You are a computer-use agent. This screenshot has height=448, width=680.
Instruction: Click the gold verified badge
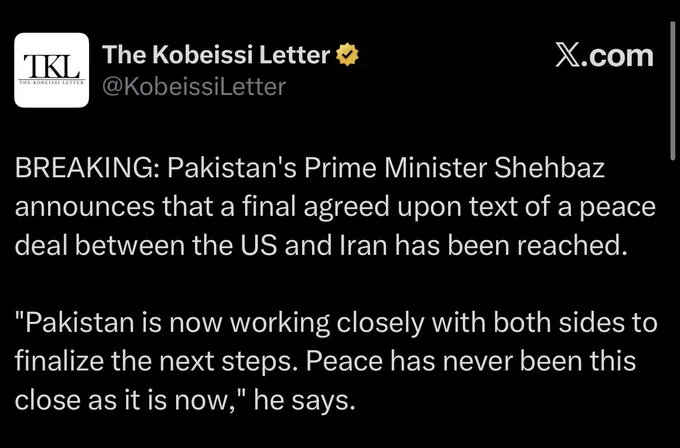347,55
